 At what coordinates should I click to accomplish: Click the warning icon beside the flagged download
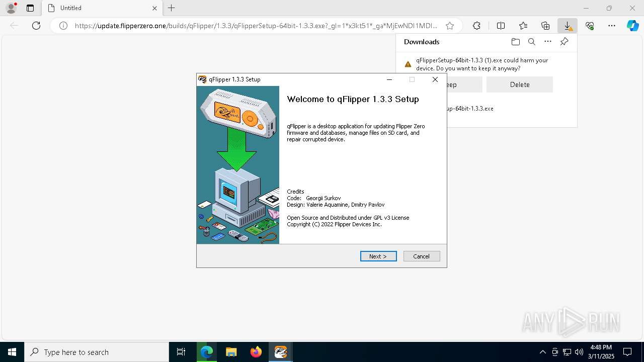[408, 64]
